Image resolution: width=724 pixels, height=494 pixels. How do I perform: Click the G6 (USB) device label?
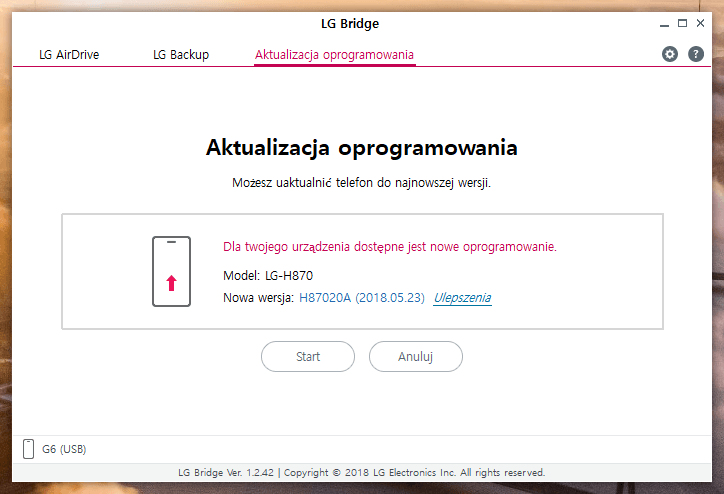pos(64,449)
